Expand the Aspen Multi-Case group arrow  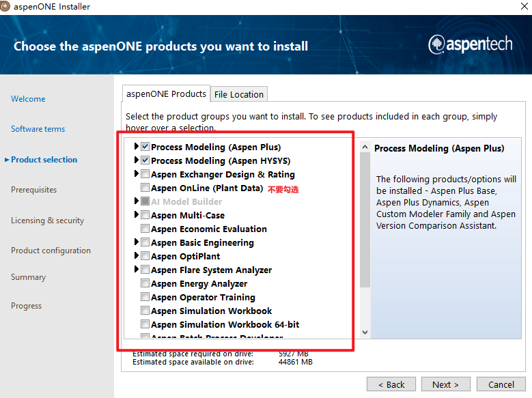137,215
